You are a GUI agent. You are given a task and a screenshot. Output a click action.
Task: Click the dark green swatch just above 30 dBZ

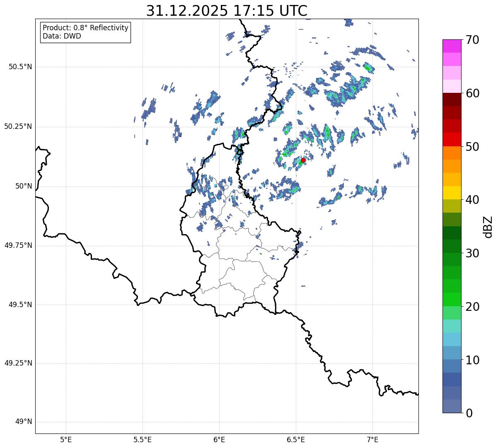tap(452, 246)
